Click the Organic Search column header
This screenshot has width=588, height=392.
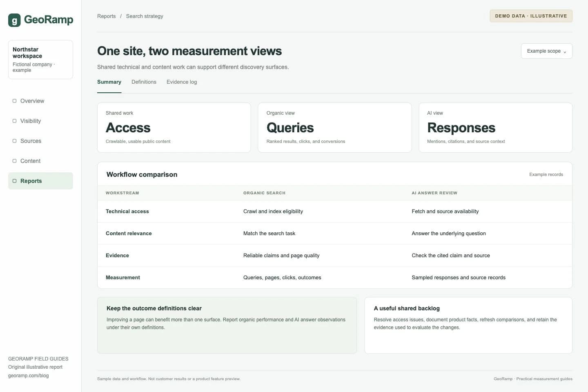264,193
